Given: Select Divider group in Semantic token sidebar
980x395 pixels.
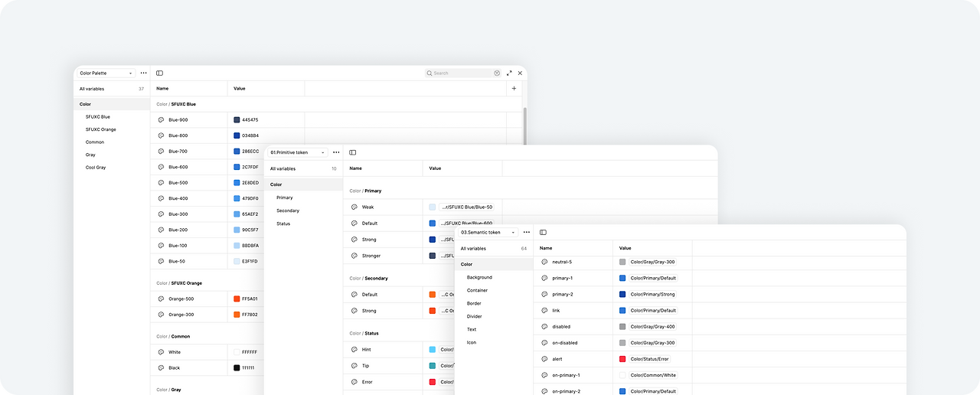Looking at the screenshot, I should point(475,316).
